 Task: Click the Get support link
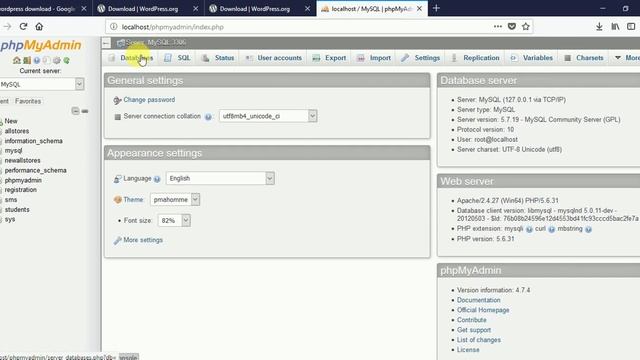(x=473, y=330)
